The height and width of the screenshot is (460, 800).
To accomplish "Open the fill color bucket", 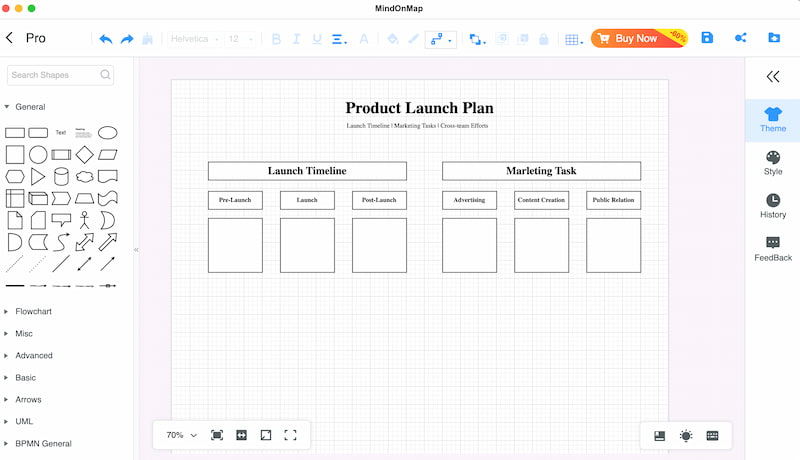I will coord(392,39).
